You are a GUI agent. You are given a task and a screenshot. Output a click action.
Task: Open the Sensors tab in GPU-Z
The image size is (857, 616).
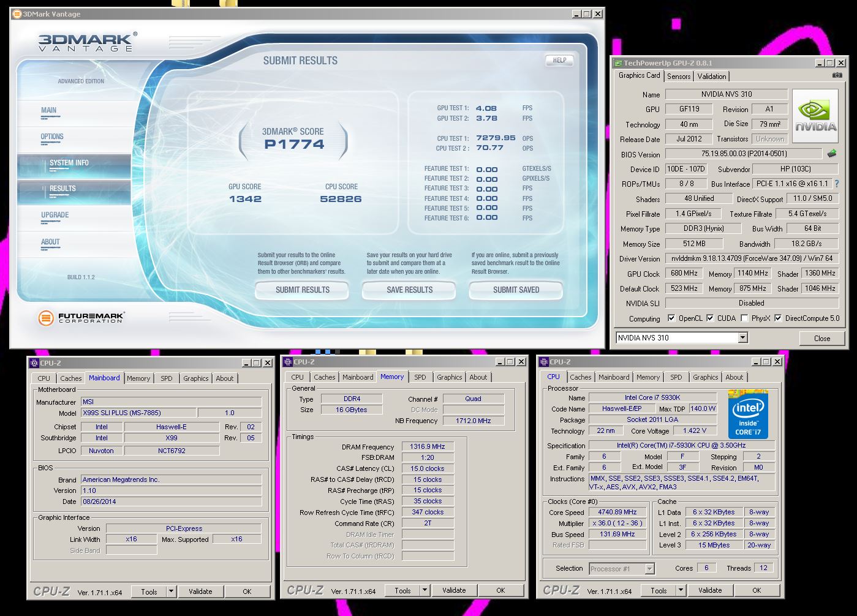[x=679, y=77]
